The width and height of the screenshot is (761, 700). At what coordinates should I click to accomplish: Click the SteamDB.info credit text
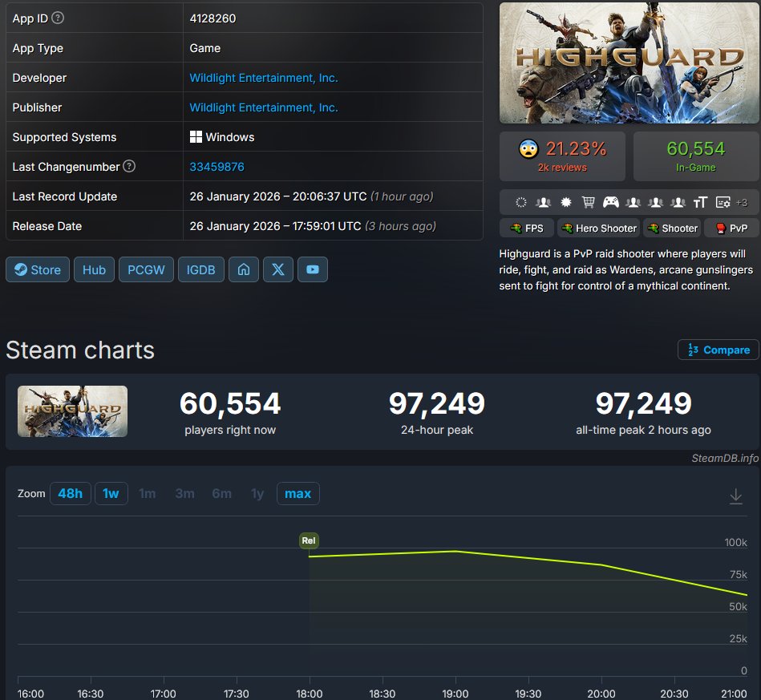point(725,458)
